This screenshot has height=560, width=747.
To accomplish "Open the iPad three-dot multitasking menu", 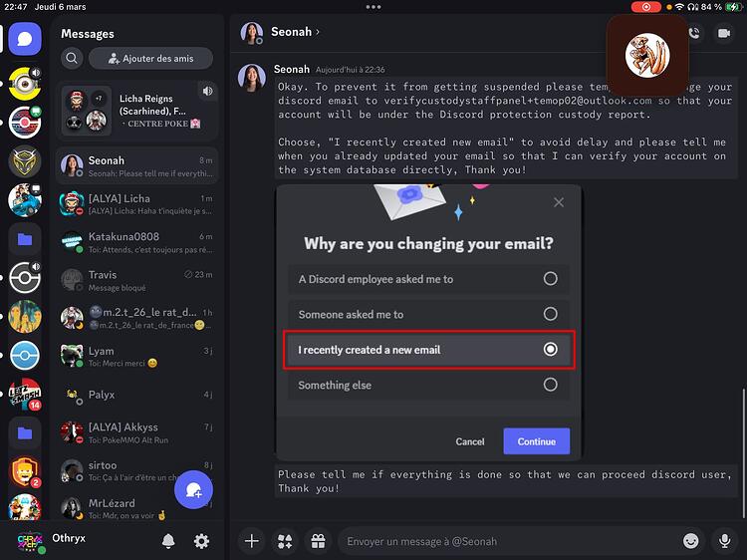I will coord(373,7).
